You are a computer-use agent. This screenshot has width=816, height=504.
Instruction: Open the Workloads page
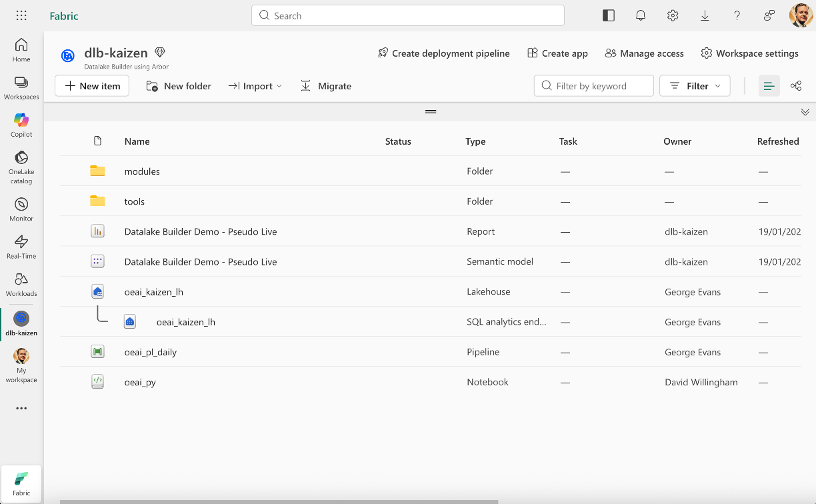(21, 281)
